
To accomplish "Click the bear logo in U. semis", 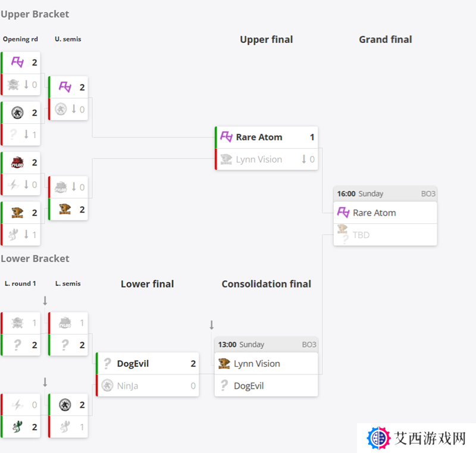I will pyautogui.click(x=65, y=209).
